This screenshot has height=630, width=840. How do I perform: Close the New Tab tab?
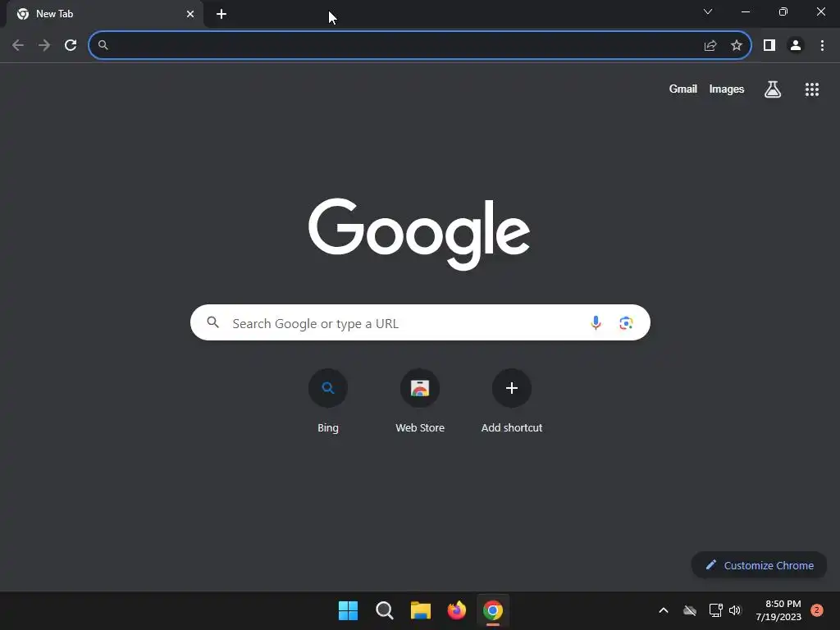[x=190, y=14]
